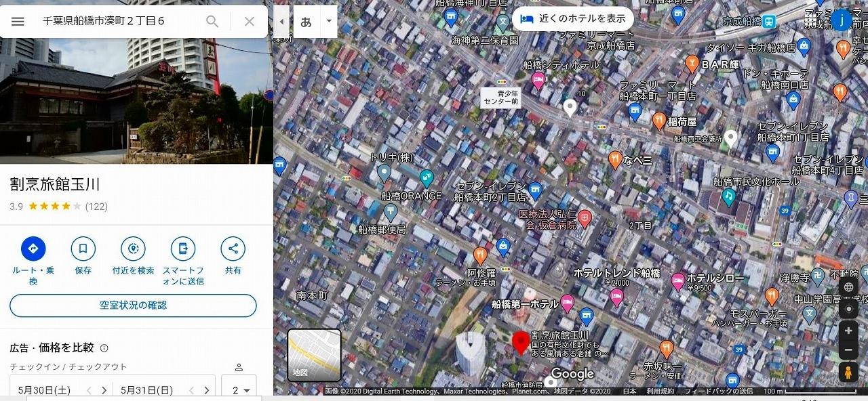Advance check-out 5月31日 forward arrow
The image size is (868, 401).
[x=206, y=390]
